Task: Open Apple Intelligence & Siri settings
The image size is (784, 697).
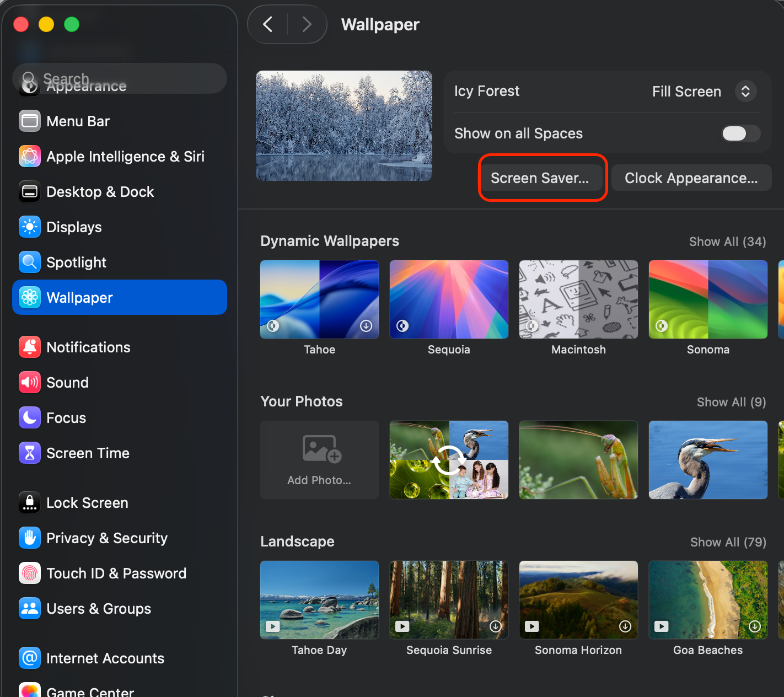Action: (x=120, y=157)
